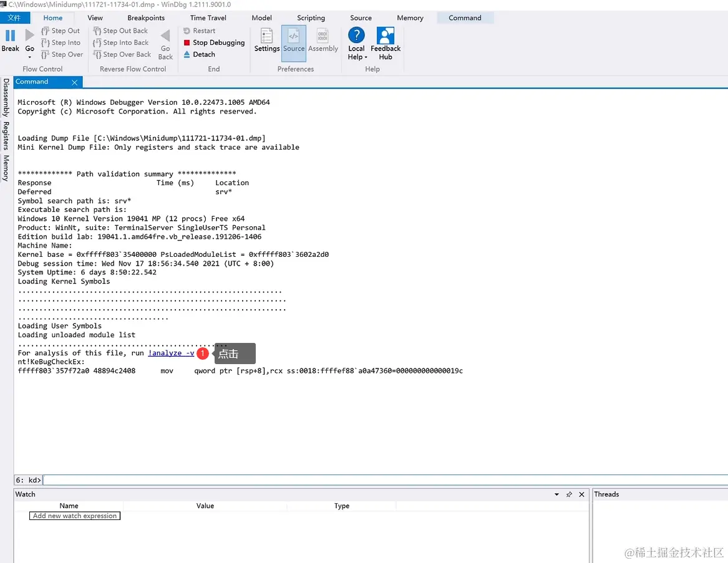Click the Value column header in Watch
This screenshot has width=728, height=563.
coord(205,506)
